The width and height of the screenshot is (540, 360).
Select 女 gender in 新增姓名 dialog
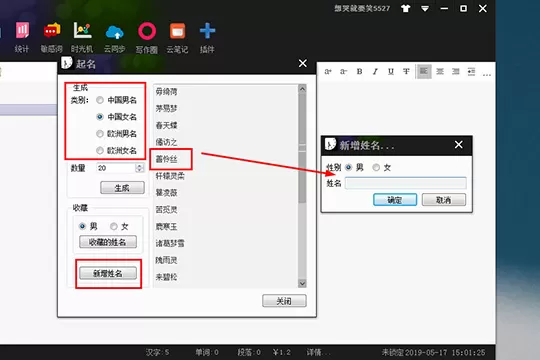pos(382,167)
